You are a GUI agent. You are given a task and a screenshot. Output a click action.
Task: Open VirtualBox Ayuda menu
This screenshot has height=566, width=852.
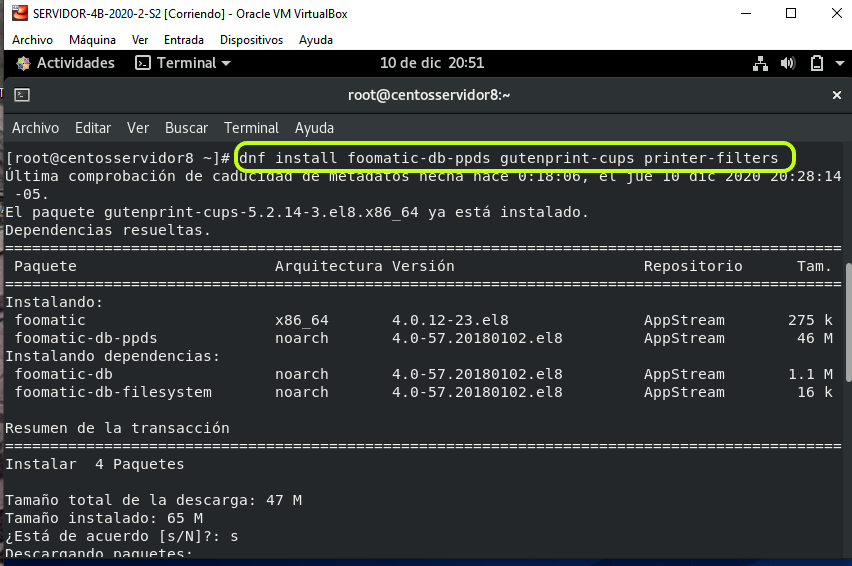tap(316, 40)
